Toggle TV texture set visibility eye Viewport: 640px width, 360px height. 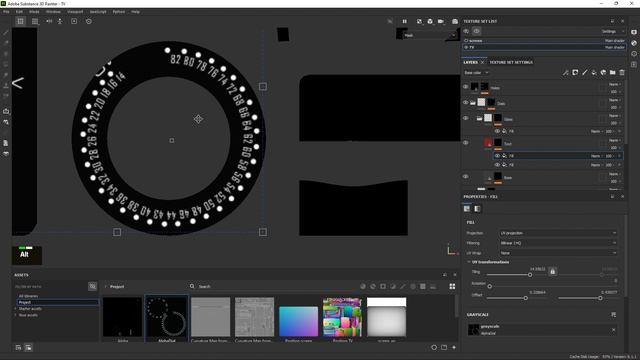point(466,47)
